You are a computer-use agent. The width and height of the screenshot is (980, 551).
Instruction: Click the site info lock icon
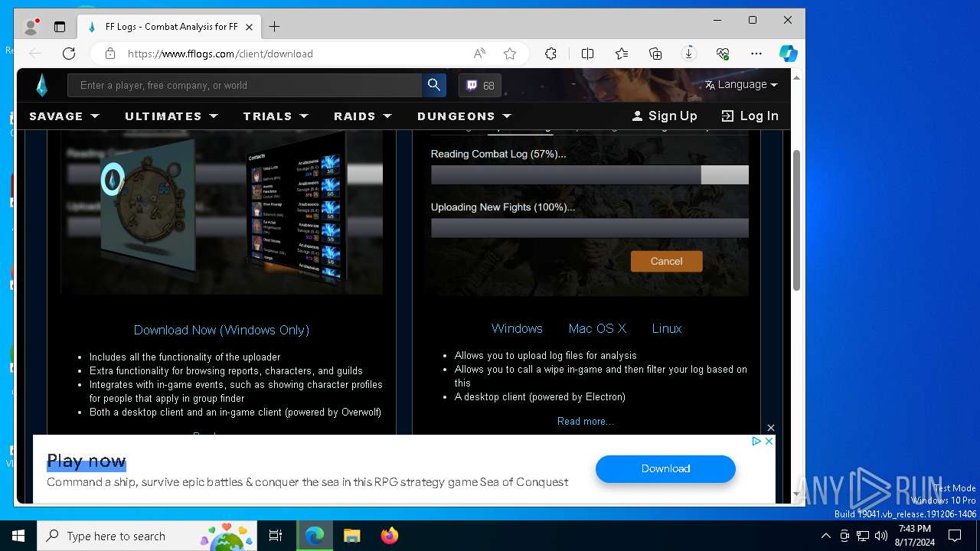[x=110, y=54]
